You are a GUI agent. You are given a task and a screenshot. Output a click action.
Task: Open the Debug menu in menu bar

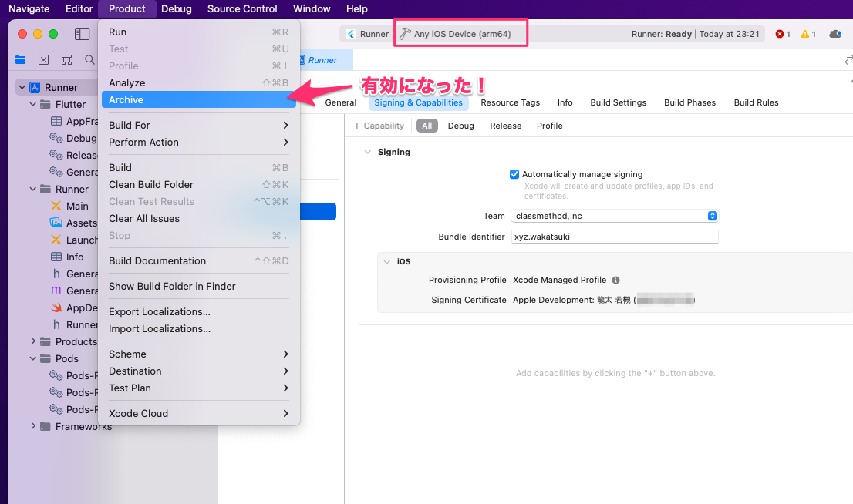[177, 8]
